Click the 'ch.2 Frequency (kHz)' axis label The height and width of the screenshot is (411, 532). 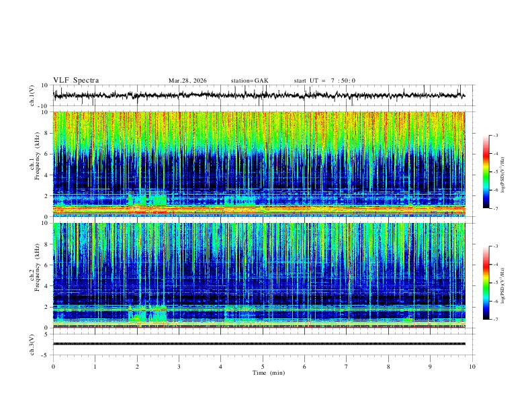[35, 268]
